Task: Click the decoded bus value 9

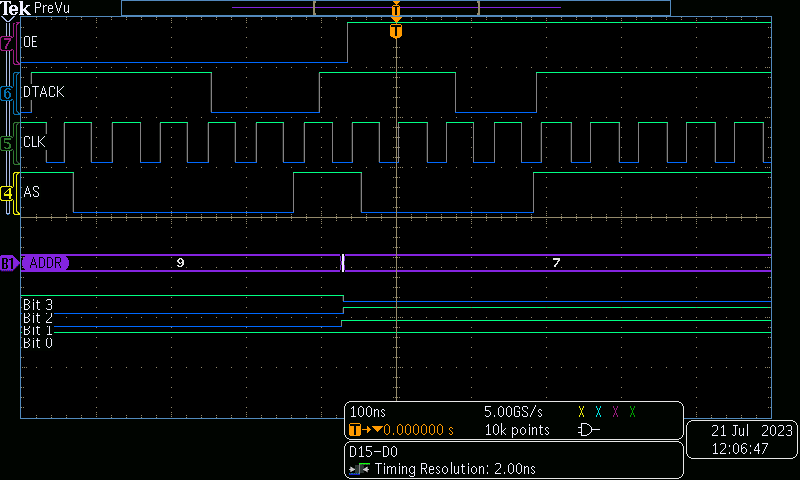Action: [x=180, y=263]
